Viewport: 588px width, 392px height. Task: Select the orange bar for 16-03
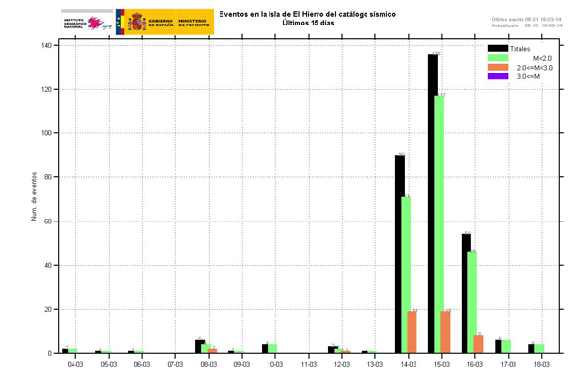click(x=478, y=343)
